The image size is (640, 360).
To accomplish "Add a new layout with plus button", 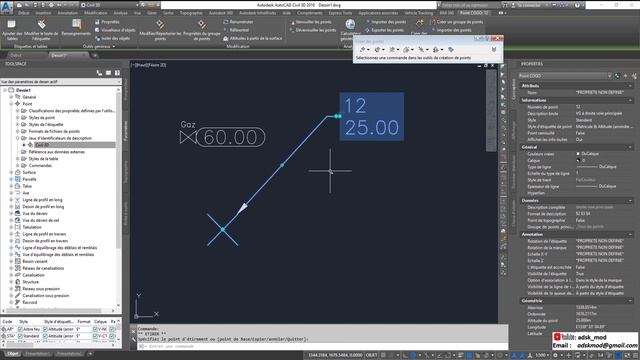I will point(90,354).
